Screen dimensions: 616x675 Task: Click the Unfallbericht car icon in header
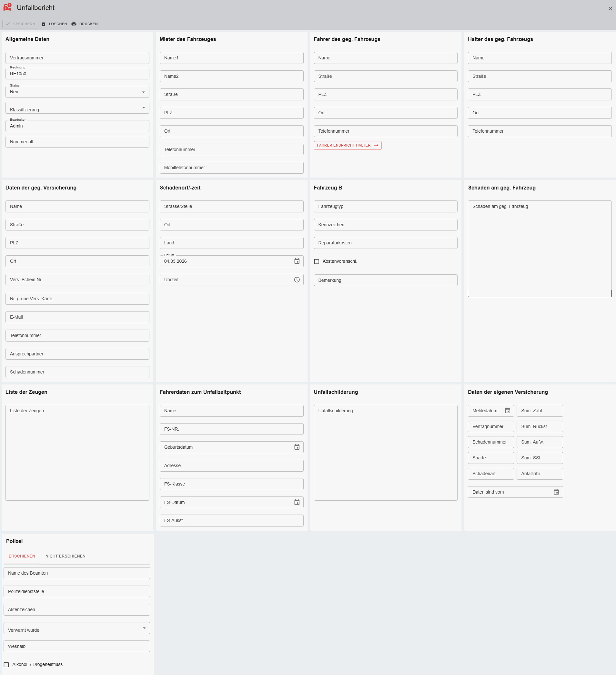tap(7, 7)
